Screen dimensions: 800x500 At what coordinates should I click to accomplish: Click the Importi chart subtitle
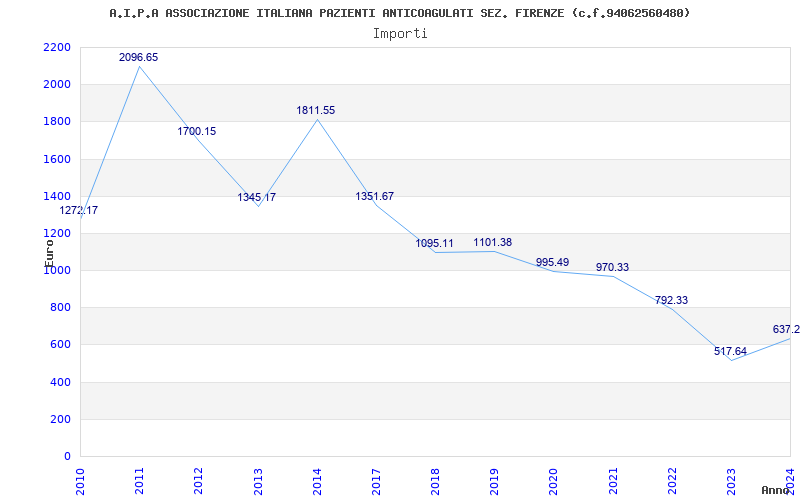click(x=400, y=34)
